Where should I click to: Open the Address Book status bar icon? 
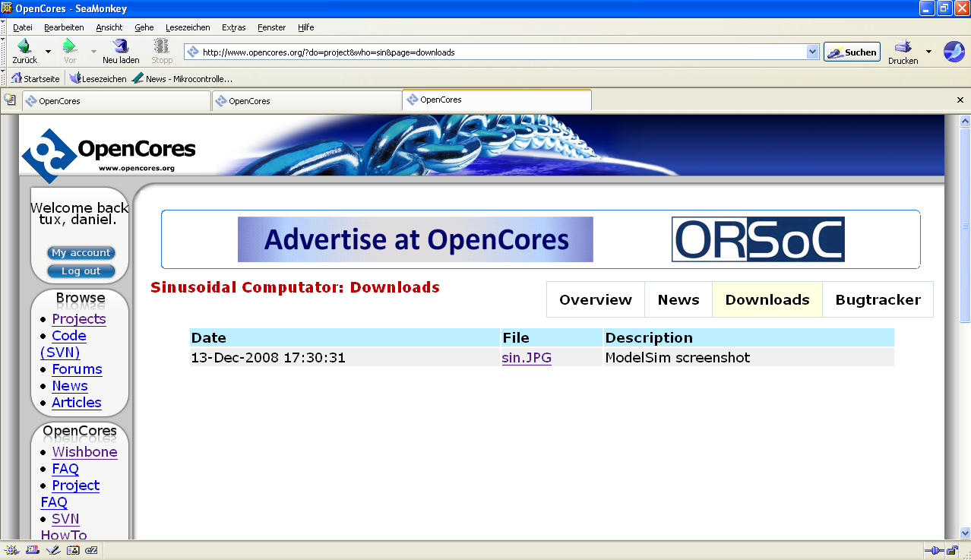(72, 550)
